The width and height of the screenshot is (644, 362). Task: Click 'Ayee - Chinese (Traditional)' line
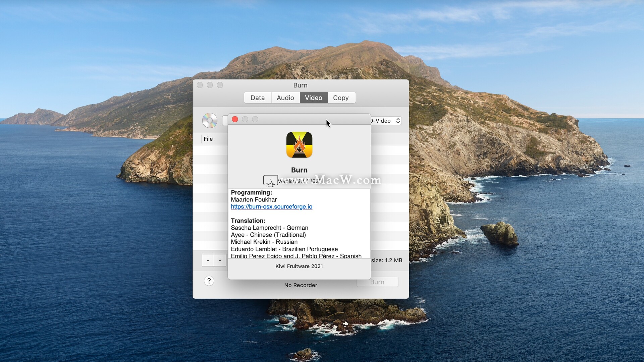(268, 235)
